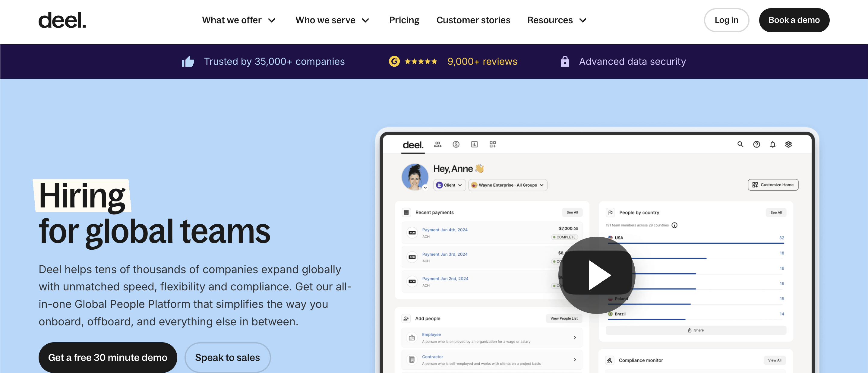
Task: Expand the Who we serve menu
Action: click(332, 20)
